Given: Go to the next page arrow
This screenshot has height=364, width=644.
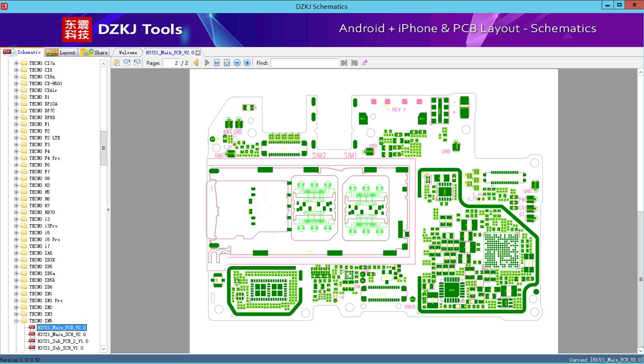Looking at the screenshot, I should click(x=207, y=63).
